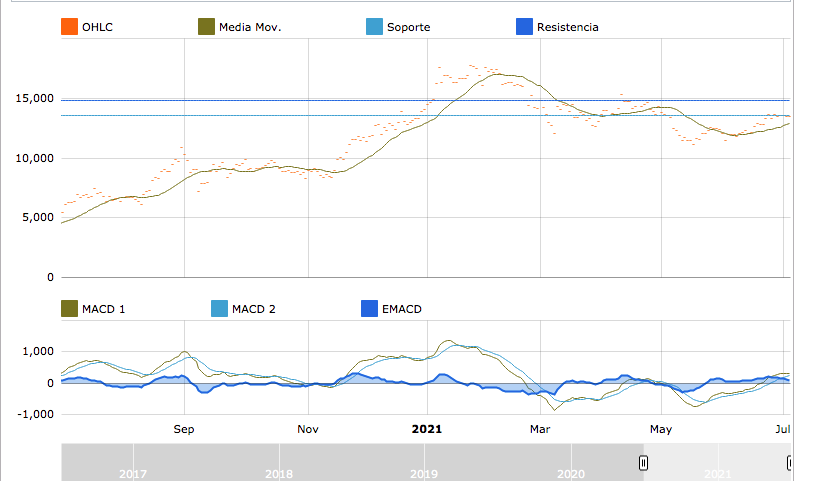
Task: Click the olive MACD 1 legend swatch
Action: (x=69, y=309)
